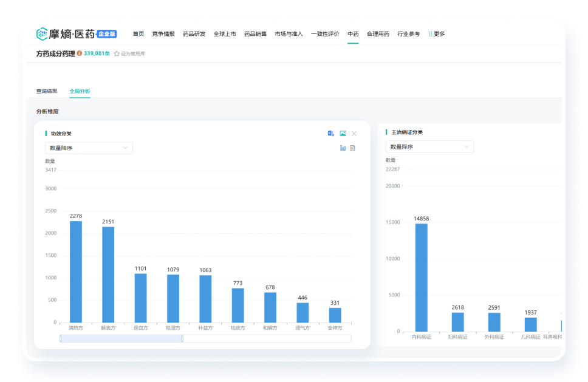Open the 一致性评价 nav menu
Image resolution: width=588 pixels, height=382 pixels.
[x=325, y=34]
